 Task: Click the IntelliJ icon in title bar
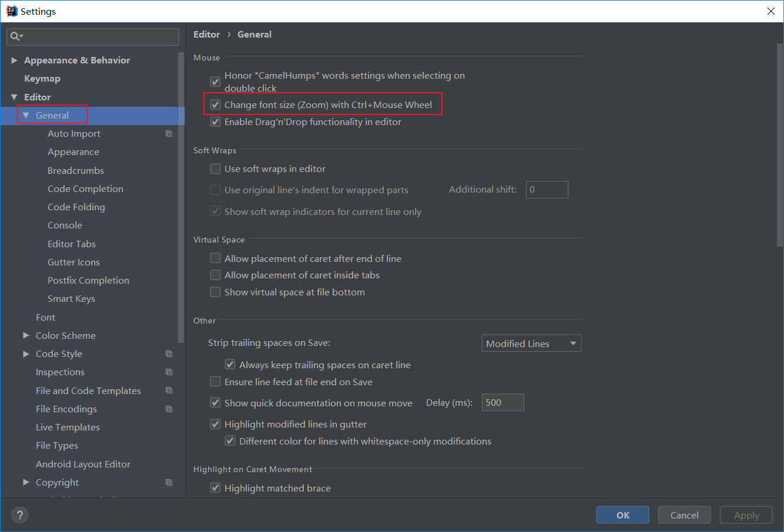tap(11, 11)
